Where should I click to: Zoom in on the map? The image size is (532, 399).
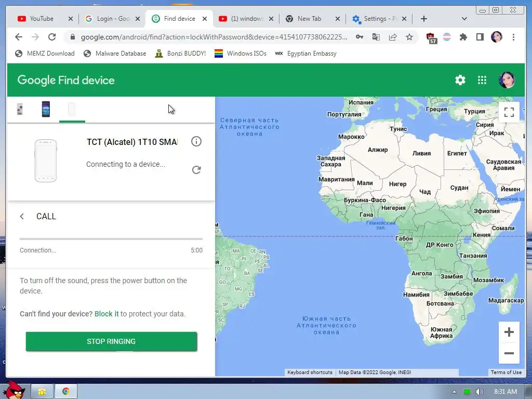coord(509,332)
